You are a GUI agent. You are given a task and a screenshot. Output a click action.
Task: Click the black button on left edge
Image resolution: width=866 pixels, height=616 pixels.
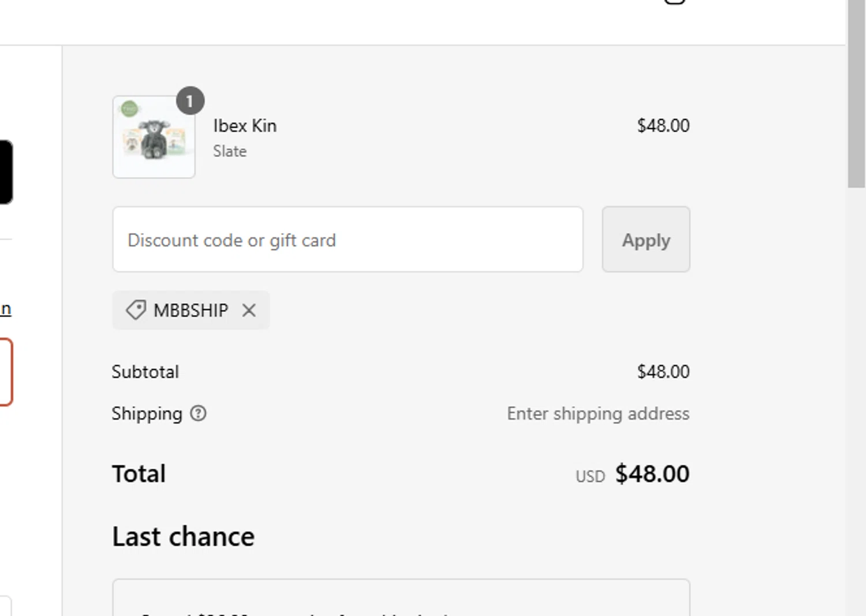(5, 172)
